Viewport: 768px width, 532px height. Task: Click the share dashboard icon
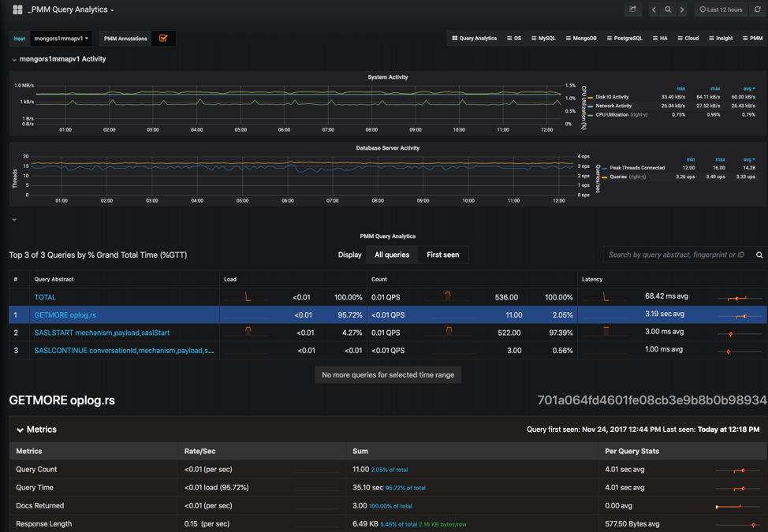(633, 9)
